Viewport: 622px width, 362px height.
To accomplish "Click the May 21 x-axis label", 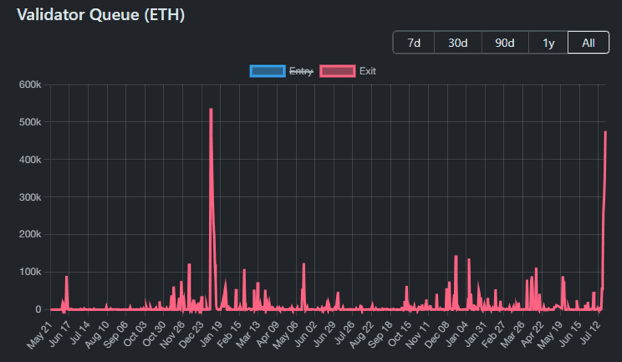I will [x=40, y=335].
